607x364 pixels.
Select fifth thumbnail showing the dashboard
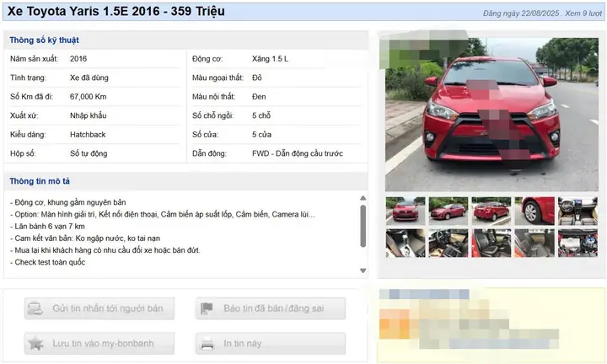click(577, 211)
